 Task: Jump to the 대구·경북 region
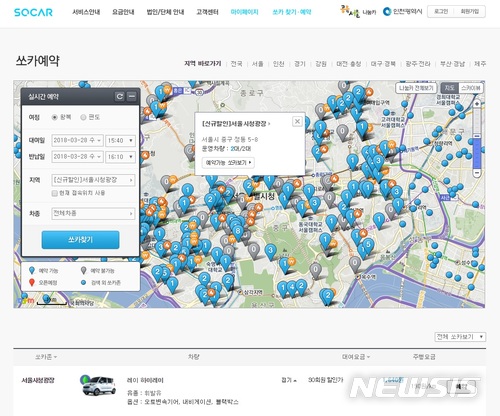(x=383, y=64)
